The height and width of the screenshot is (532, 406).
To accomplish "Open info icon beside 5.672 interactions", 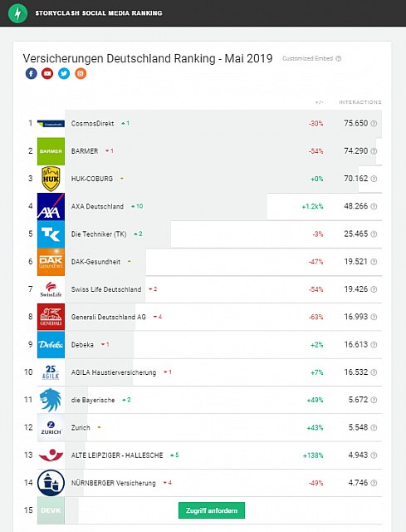I will tap(374, 400).
